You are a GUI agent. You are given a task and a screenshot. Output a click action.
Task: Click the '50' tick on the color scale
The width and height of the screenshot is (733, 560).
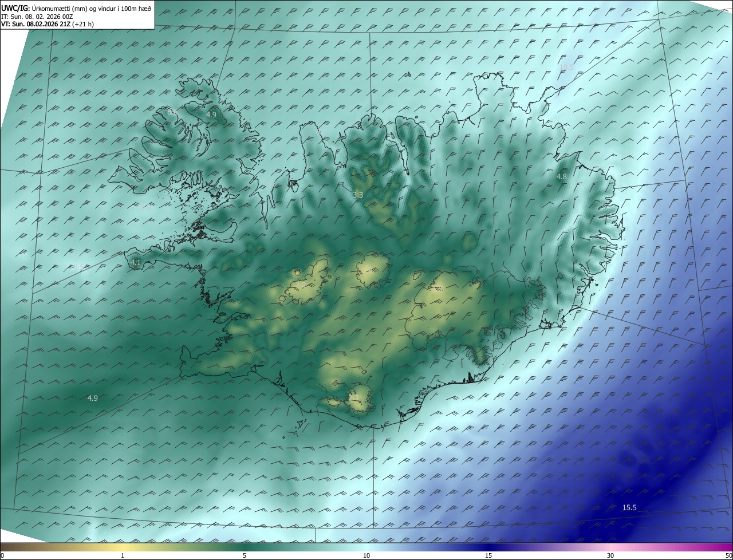pyautogui.click(x=728, y=555)
